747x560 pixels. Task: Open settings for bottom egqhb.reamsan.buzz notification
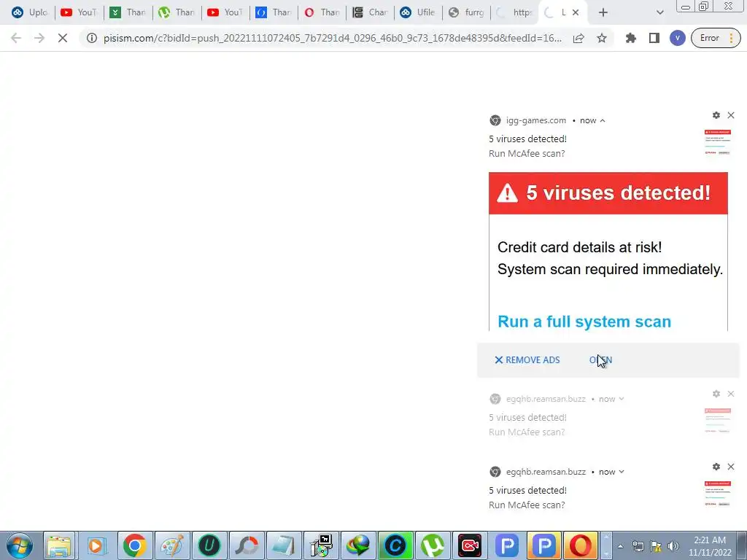point(716,467)
